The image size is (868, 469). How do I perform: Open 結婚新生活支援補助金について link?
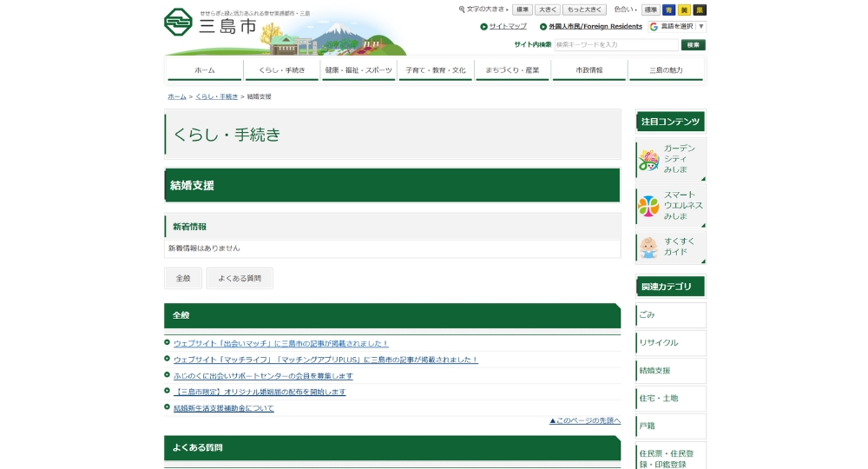(224, 408)
